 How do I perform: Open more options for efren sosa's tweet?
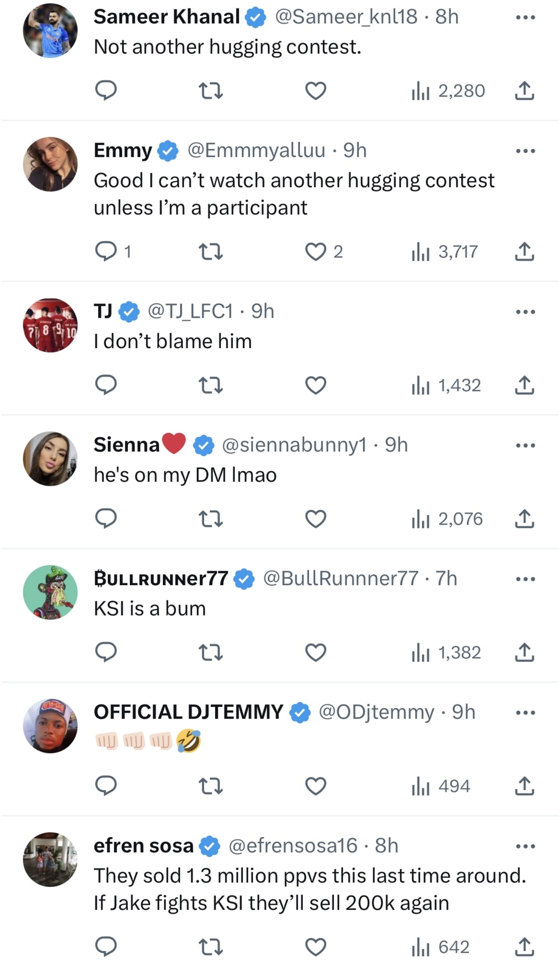click(x=525, y=846)
